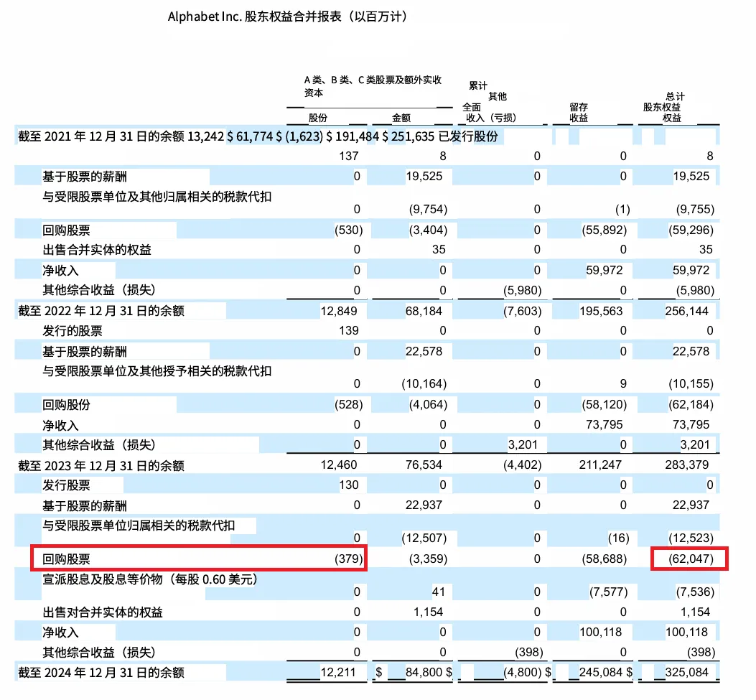Select the final amount 84,800

point(424,672)
